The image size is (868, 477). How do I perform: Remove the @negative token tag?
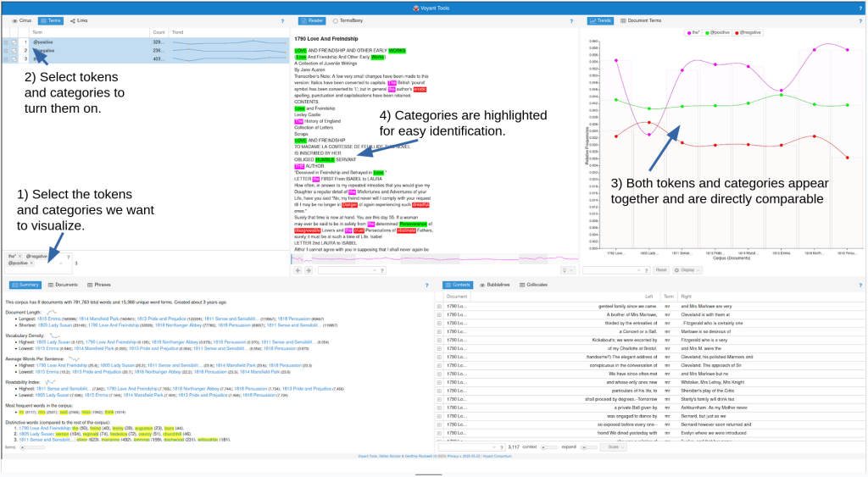coord(50,256)
